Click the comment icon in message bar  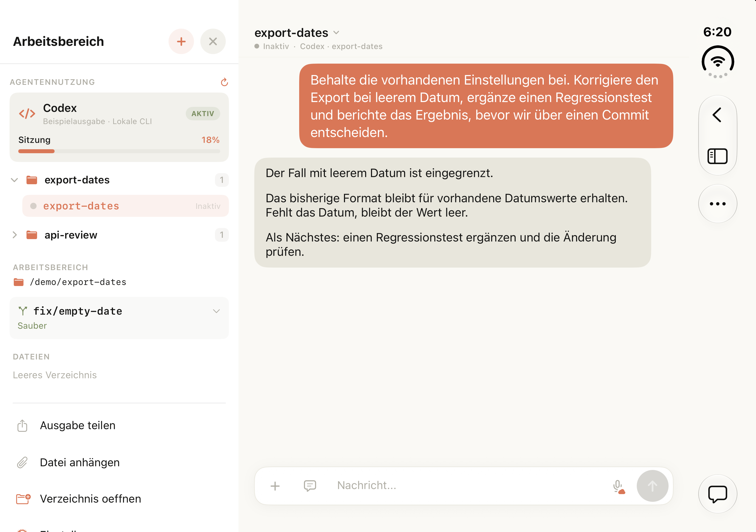310,486
